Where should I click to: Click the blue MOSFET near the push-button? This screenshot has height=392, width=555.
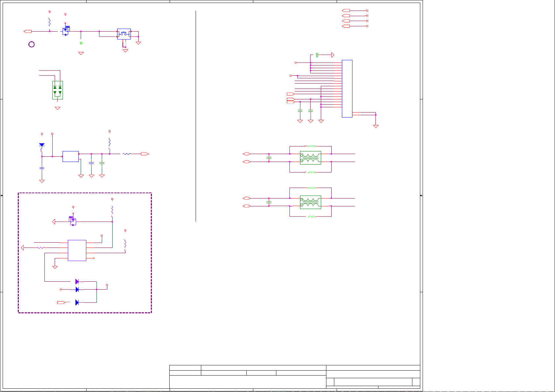(66, 31)
